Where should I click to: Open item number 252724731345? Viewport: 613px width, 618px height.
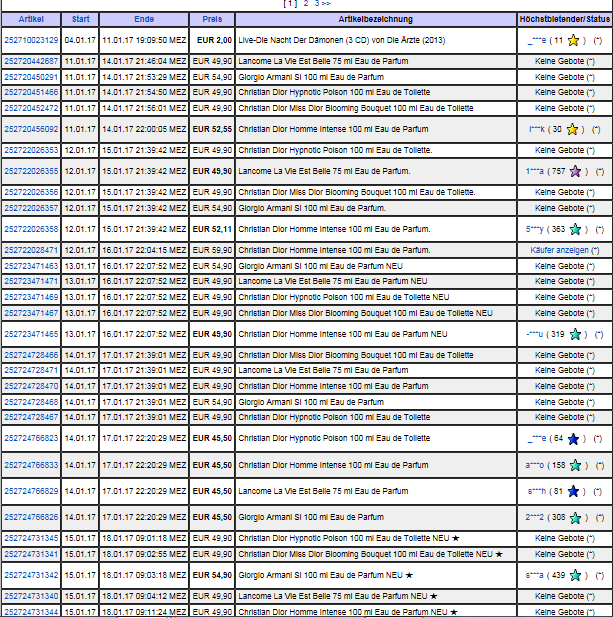tap(31, 538)
